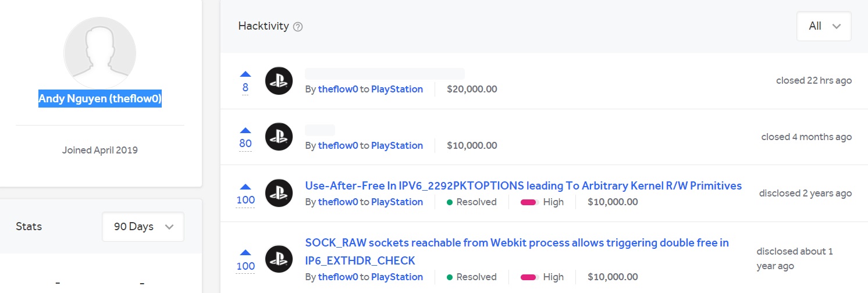Click the highlighted Andy Nguyen (theflow0) name
This screenshot has width=868, height=293.
pyautogui.click(x=100, y=99)
